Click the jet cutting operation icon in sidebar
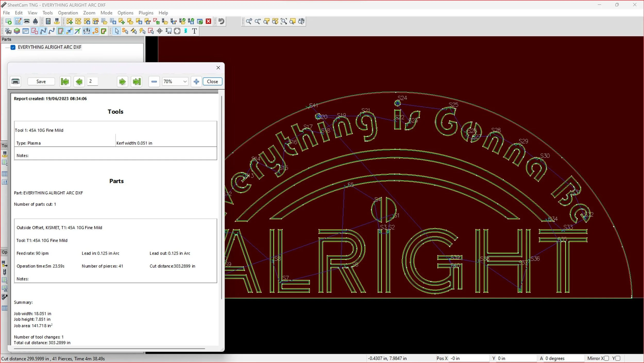The image size is (644, 363). (x=5, y=264)
